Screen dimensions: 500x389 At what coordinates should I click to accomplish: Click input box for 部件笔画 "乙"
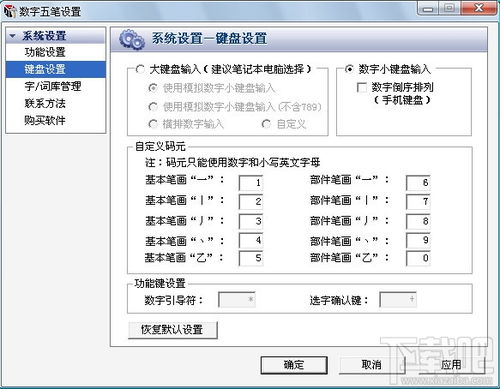pos(418,258)
